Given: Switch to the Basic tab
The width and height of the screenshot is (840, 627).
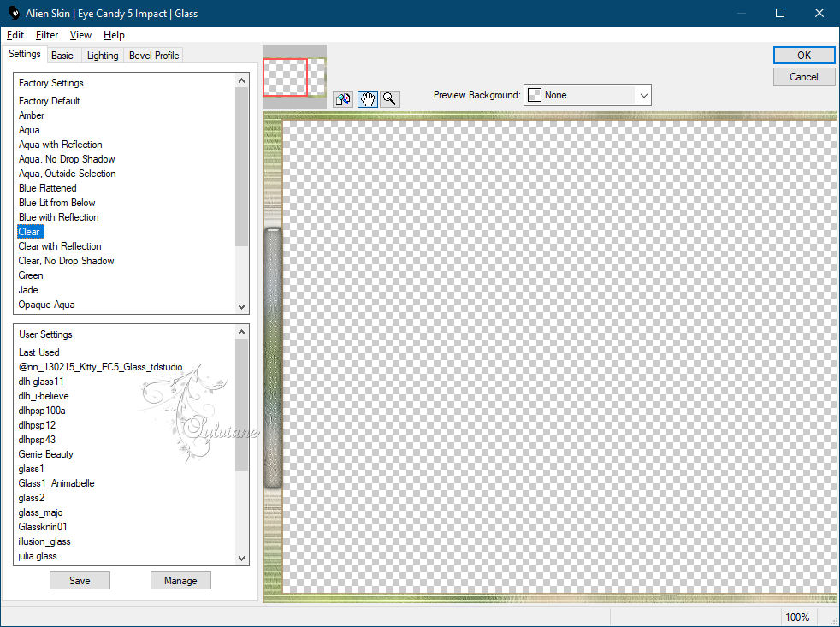Looking at the screenshot, I should click(x=62, y=56).
